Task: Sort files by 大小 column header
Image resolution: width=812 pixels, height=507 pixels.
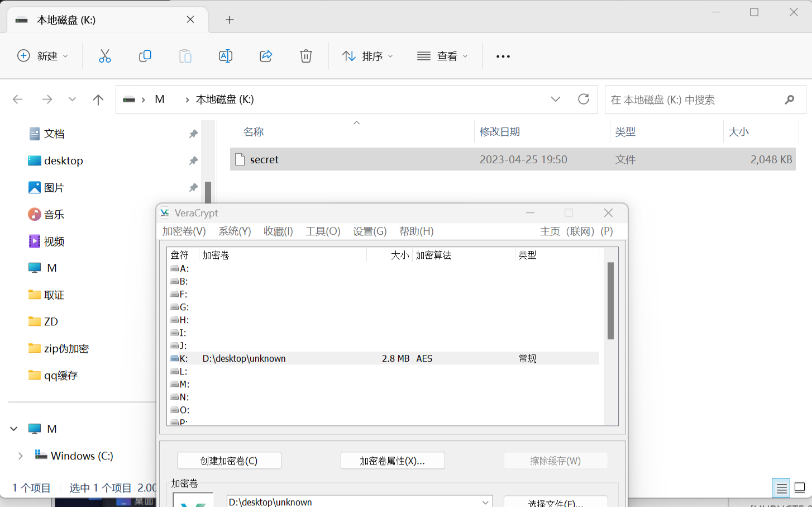Action: click(738, 132)
